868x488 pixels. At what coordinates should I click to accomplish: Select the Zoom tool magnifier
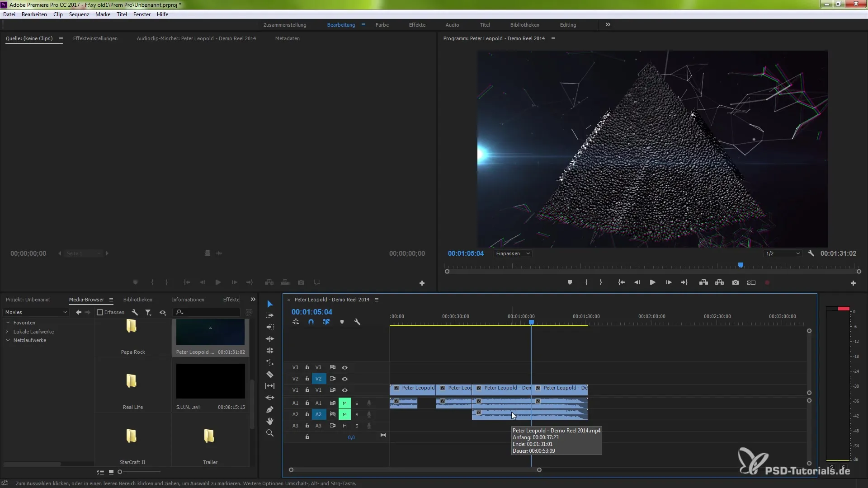[270, 433]
